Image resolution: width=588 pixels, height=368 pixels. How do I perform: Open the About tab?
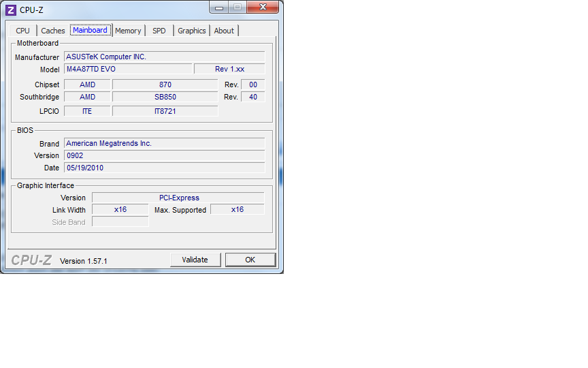(x=224, y=31)
